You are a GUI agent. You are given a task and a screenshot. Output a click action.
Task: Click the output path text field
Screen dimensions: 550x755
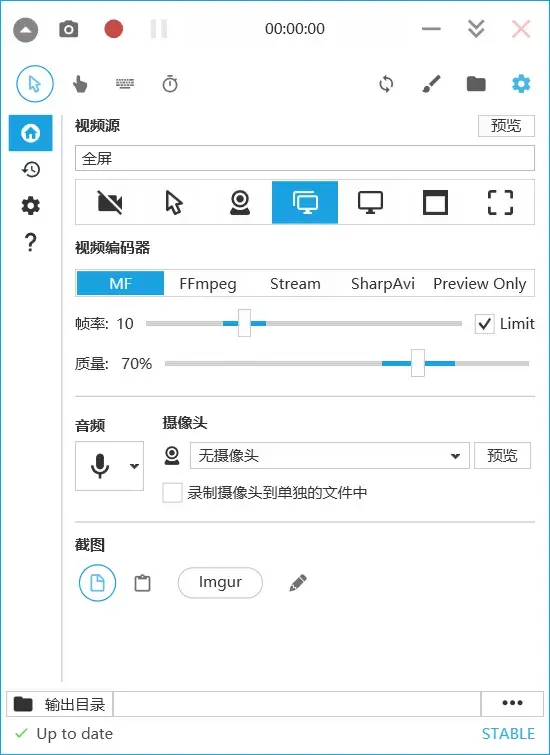[x=297, y=704]
